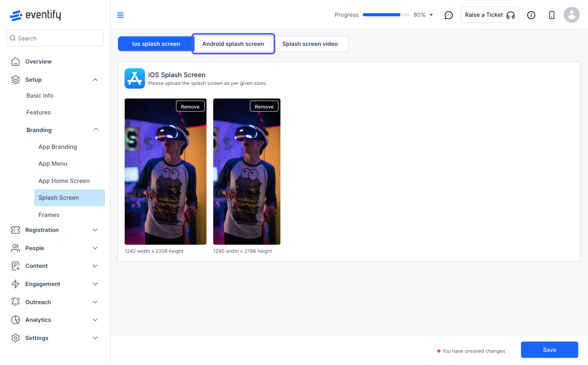Expand the Engagement section chevron
Image resolution: width=588 pixels, height=365 pixels.
(x=95, y=284)
